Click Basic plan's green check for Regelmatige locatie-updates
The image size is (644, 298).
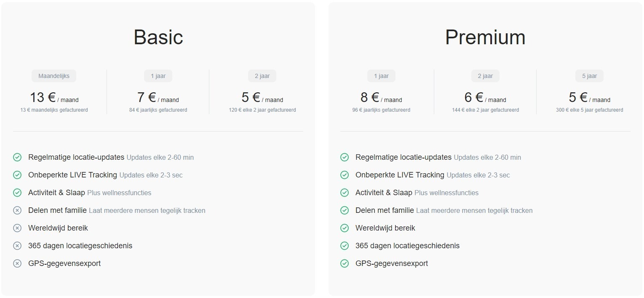coord(17,157)
